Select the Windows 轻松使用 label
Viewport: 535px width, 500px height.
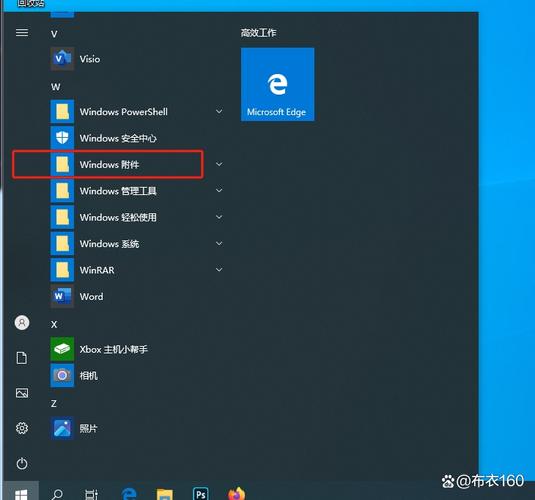point(118,217)
